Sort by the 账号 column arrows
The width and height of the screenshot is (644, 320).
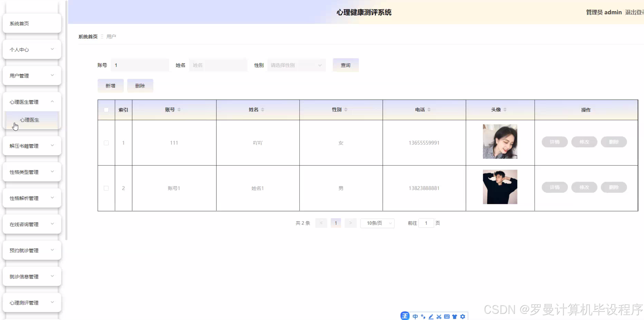179,110
